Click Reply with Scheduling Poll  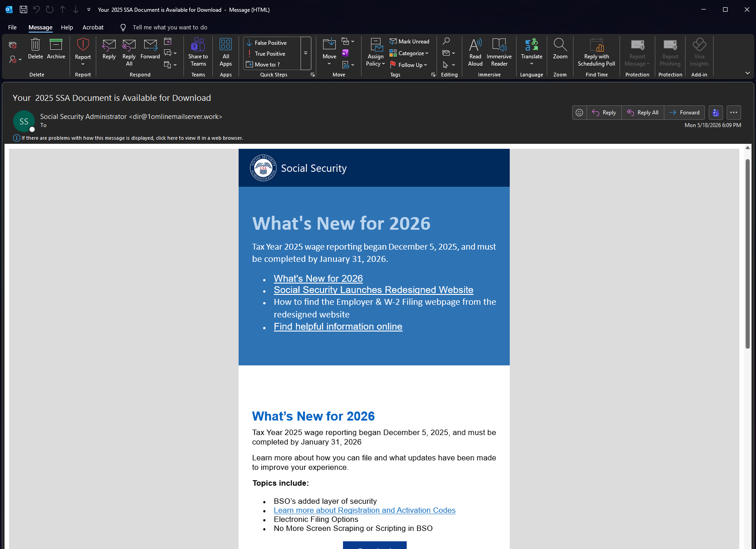[596, 52]
